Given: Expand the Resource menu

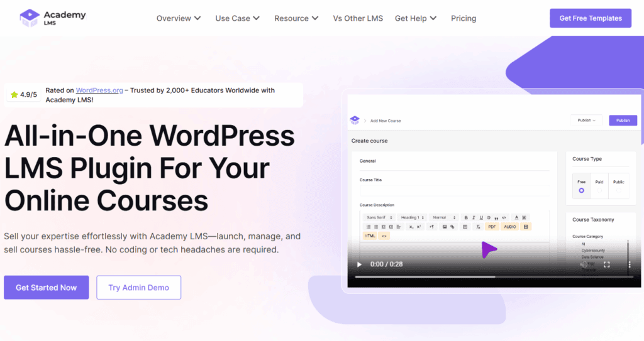Looking at the screenshot, I should [297, 18].
